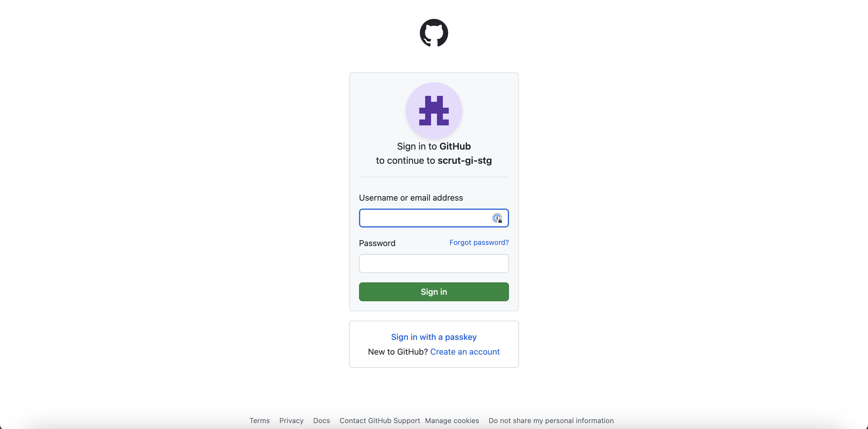The image size is (868, 429).
Task: Click the Sign in to GitHub heading
Action: click(434, 146)
